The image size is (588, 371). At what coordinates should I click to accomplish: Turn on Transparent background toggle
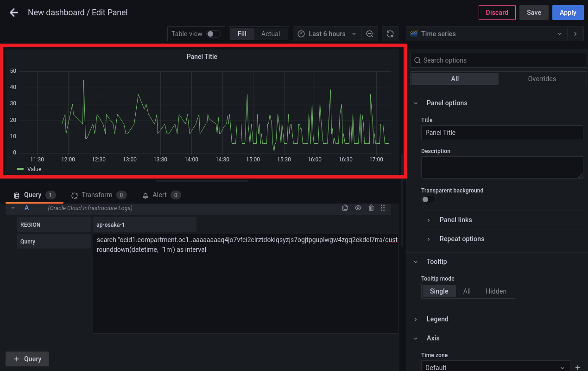point(429,199)
